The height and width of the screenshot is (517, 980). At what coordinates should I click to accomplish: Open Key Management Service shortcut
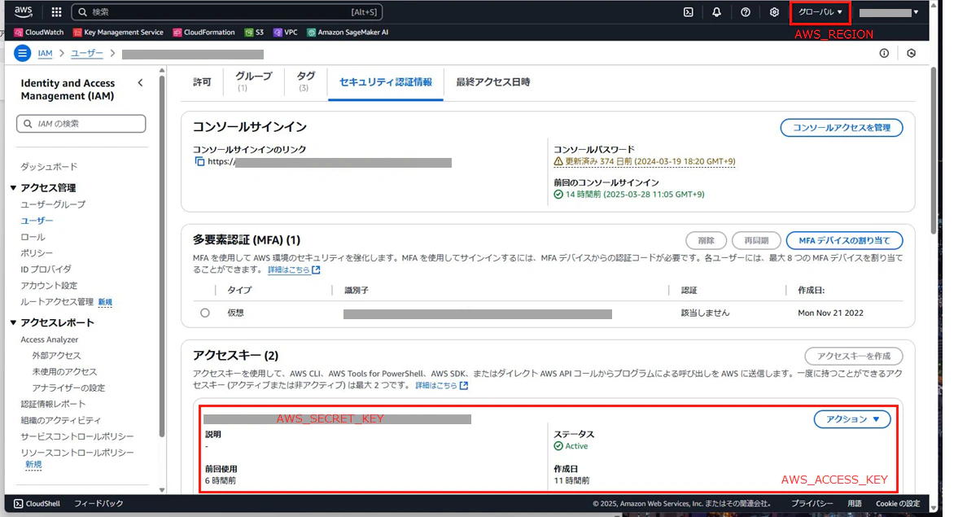pyautogui.click(x=118, y=33)
